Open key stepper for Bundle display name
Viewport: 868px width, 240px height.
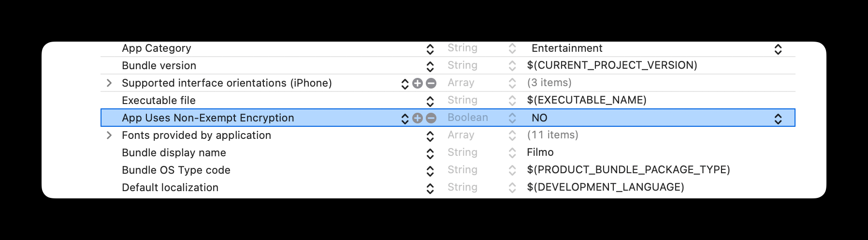click(x=430, y=153)
